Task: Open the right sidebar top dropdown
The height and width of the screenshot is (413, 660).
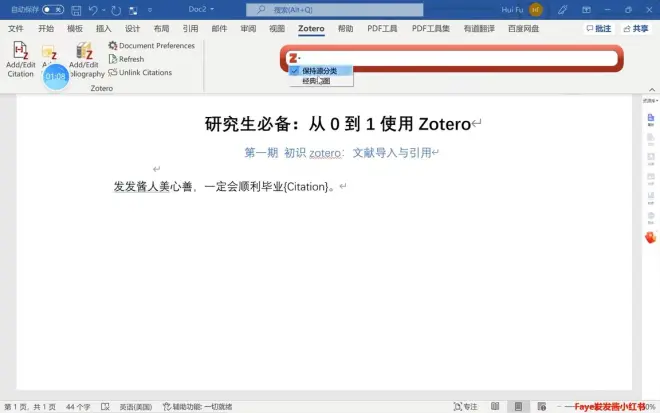Action: pyautogui.click(x=650, y=101)
